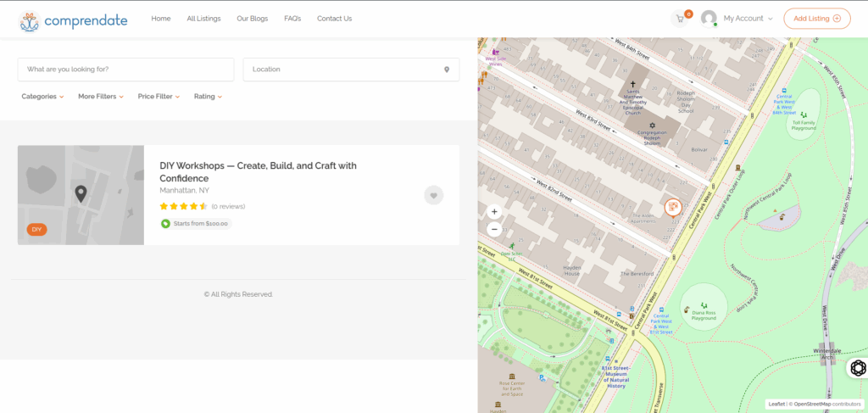Click the floating widget icon at right edge
Image resolution: width=868 pixels, height=413 pixels.
point(857,367)
